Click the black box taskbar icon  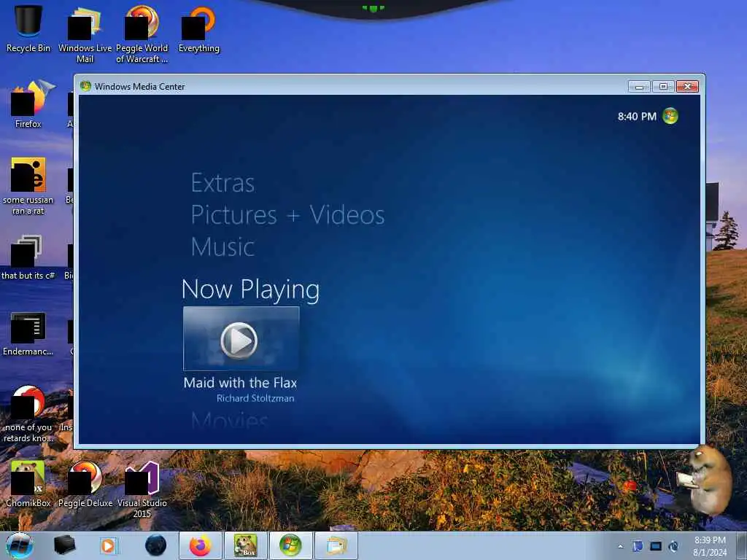point(64,545)
